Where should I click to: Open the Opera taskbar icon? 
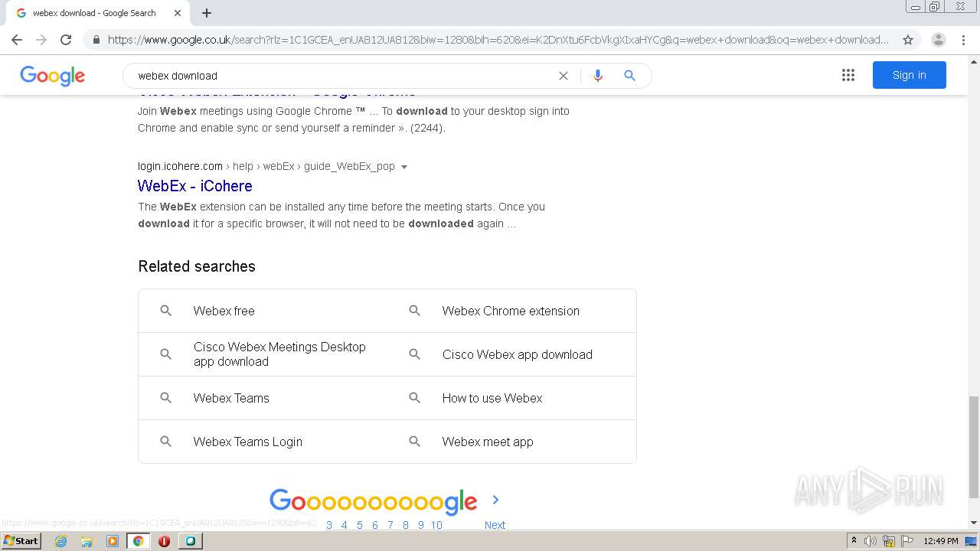[x=164, y=541]
